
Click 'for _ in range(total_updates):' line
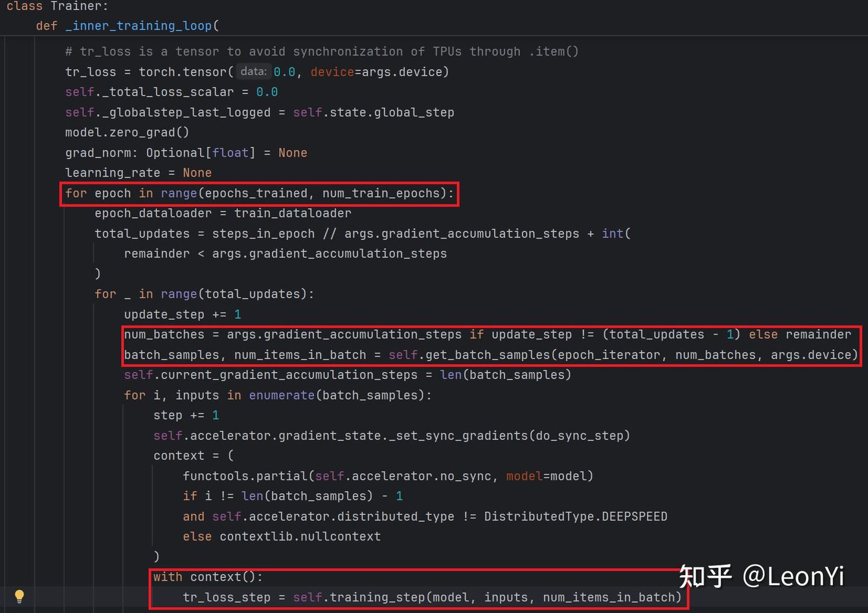[x=204, y=294]
